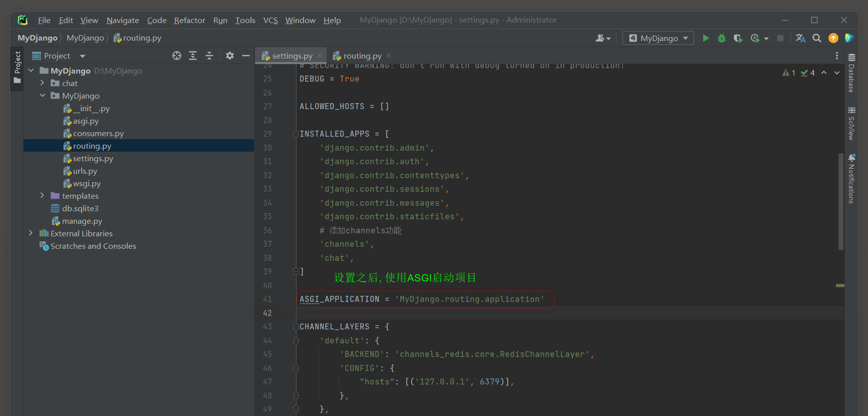Select manage.py in the project tree
Viewport: 868px width, 416px height.
point(82,221)
